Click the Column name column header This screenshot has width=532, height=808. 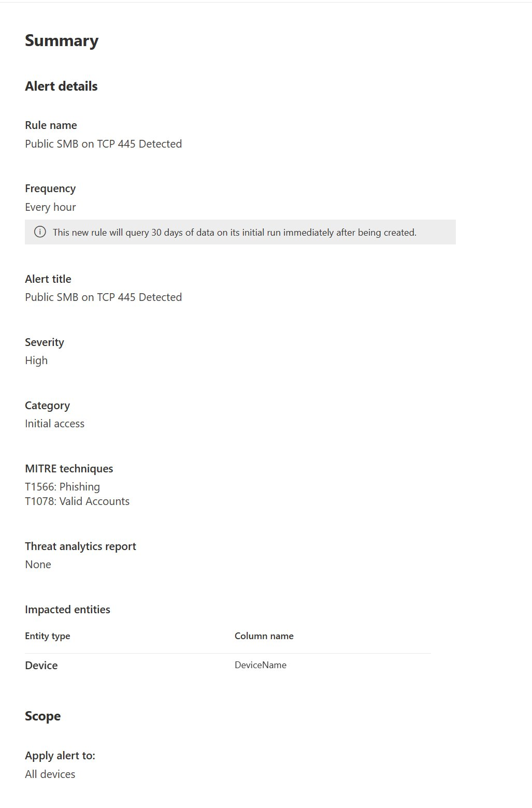(x=264, y=636)
